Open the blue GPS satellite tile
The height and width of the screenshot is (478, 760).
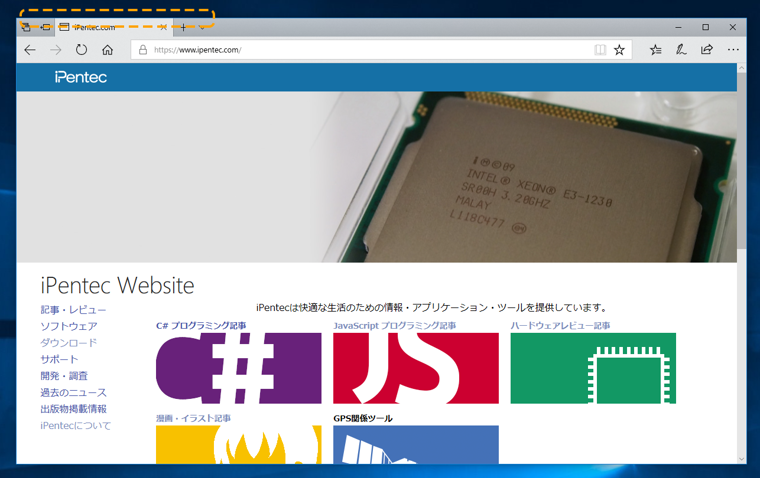pyautogui.click(x=416, y=445)
